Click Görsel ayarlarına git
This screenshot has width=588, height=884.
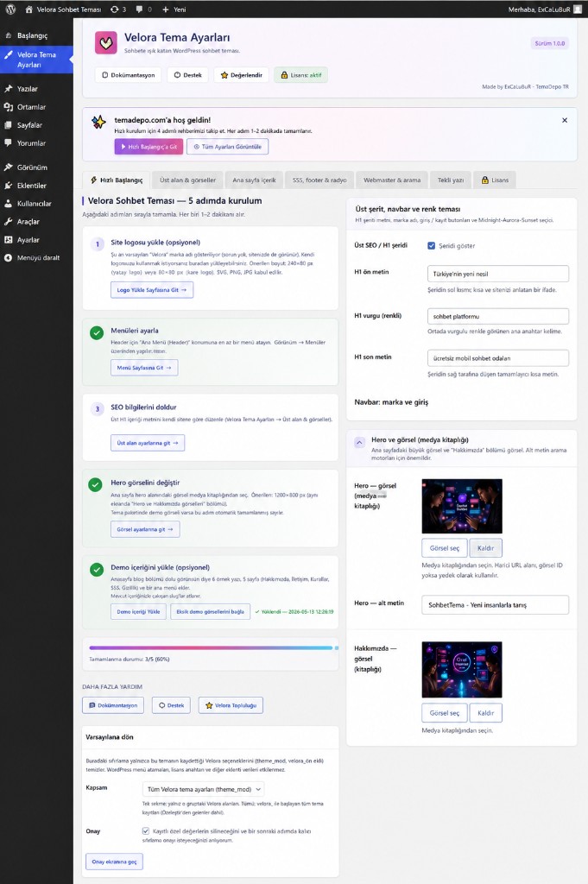click(x=145, y=529)
